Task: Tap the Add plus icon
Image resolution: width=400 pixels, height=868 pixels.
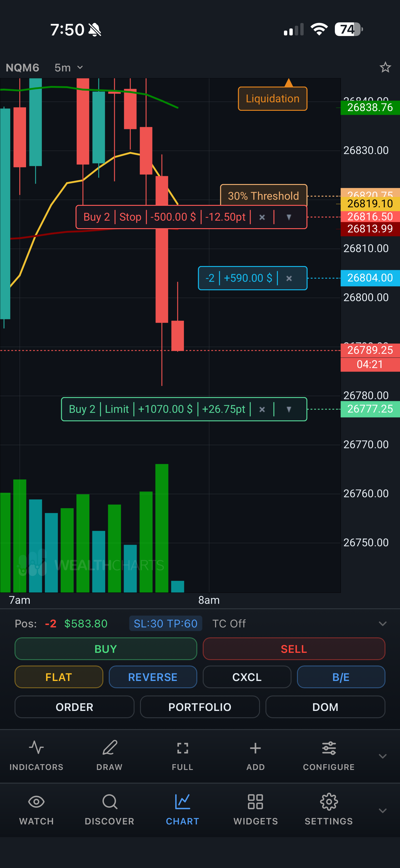Action: (x=255, y=753)
